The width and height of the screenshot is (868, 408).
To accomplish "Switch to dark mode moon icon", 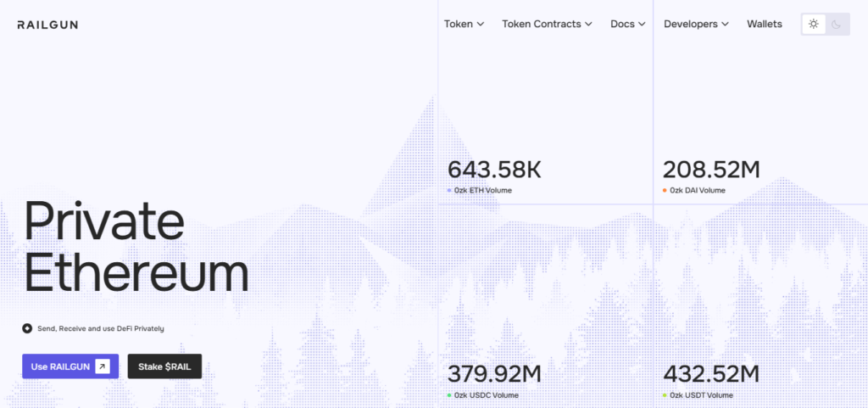I will click(x=837, y=24).
